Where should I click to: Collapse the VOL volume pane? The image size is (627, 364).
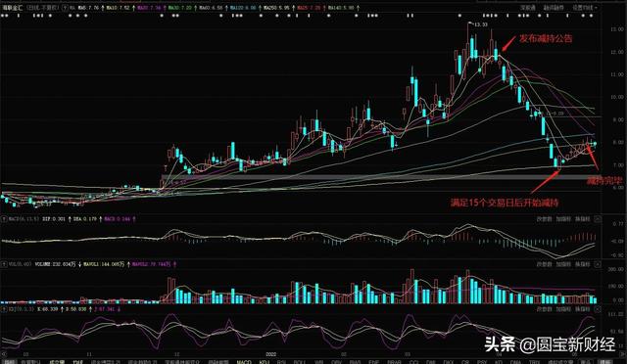[x=598, y=264]
